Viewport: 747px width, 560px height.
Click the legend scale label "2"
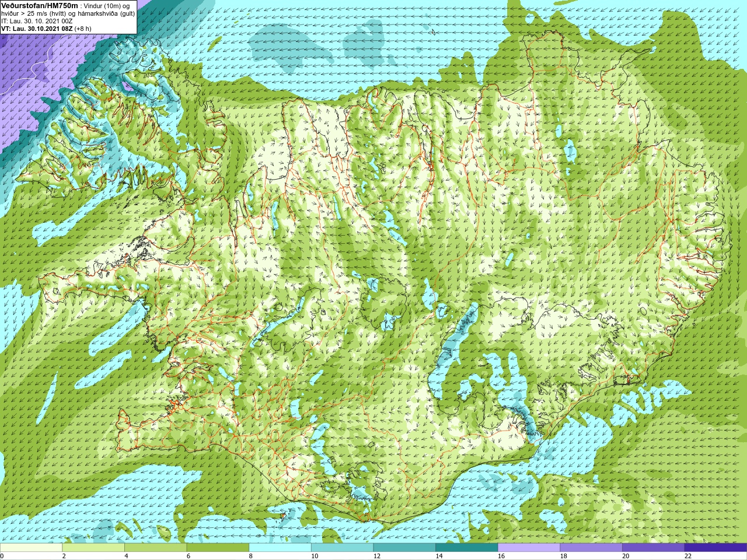pyautogui.click(x=64, y=556)
